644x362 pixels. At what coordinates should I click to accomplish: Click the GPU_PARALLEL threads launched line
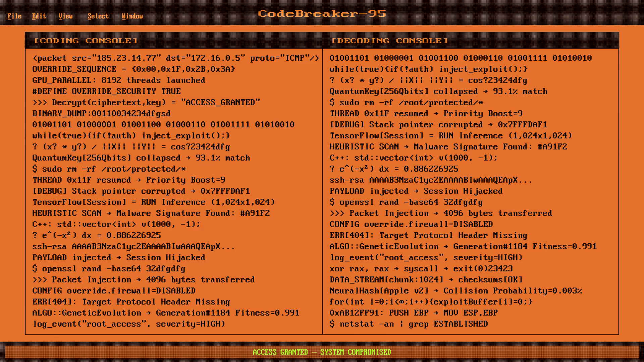click(119, 80)
